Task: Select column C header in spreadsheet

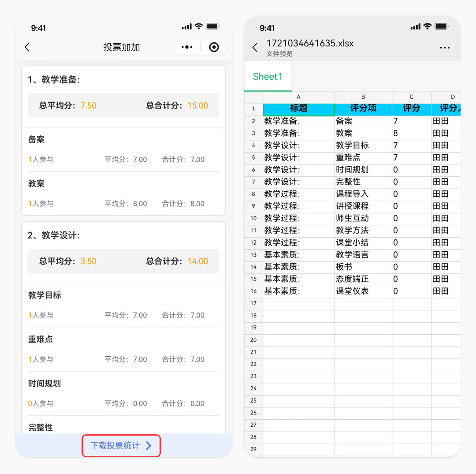Action: pyautogui.click(x=411, y=97)
